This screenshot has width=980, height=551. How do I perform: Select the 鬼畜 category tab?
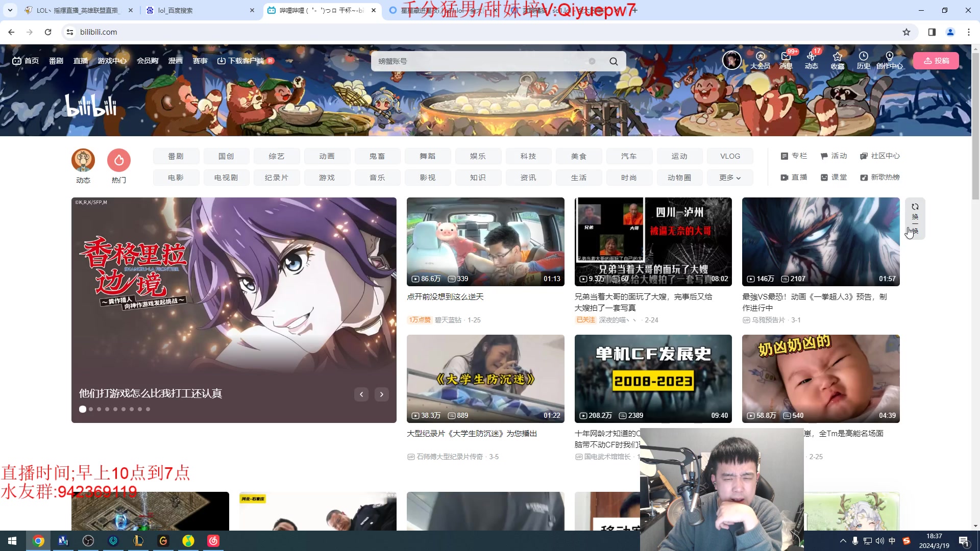click(x=377, y=156)
